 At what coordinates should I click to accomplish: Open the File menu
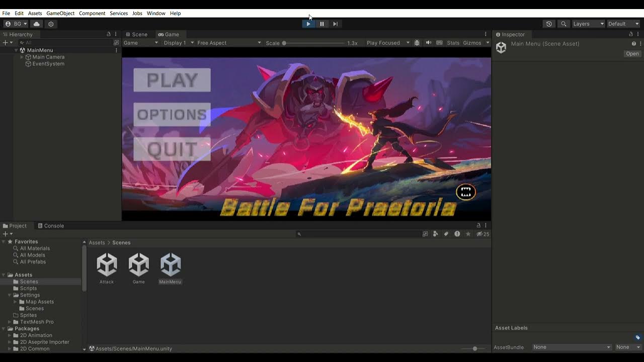[x=6, y=13]
